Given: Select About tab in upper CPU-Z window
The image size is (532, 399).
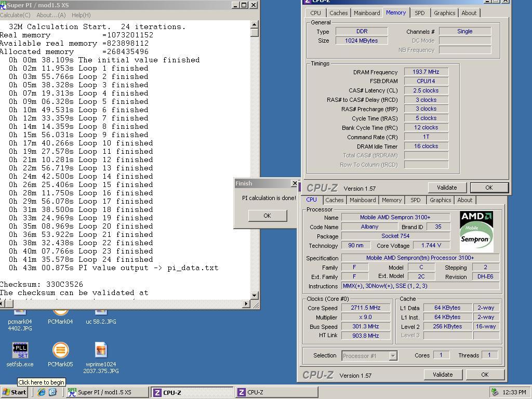Looking at the screenshot, I should point(469,13).
